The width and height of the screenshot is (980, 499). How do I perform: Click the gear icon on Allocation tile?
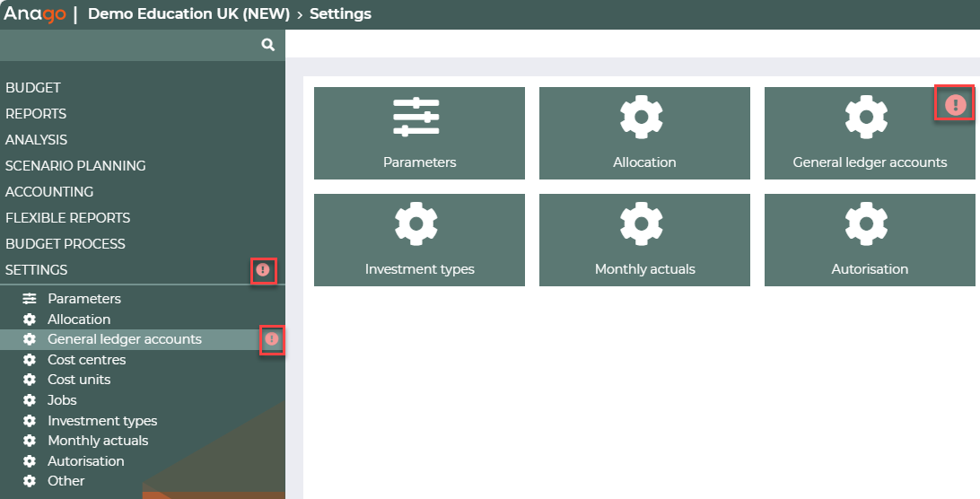point(642,117)
